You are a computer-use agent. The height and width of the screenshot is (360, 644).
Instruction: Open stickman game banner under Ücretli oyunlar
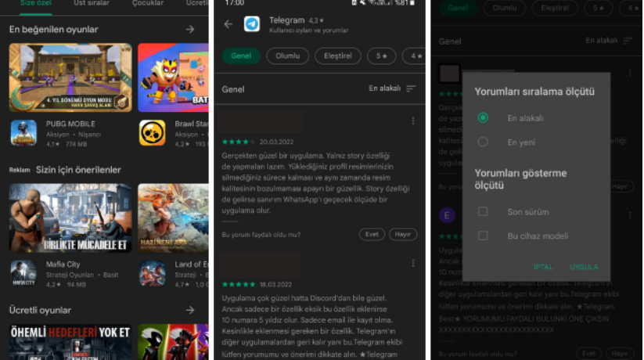[173, 342]
